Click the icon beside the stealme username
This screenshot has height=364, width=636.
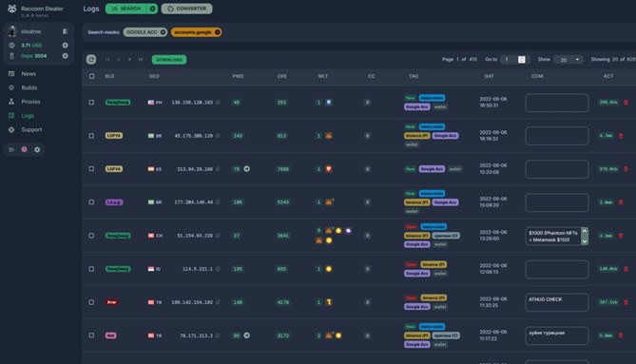tap(65, 31)
